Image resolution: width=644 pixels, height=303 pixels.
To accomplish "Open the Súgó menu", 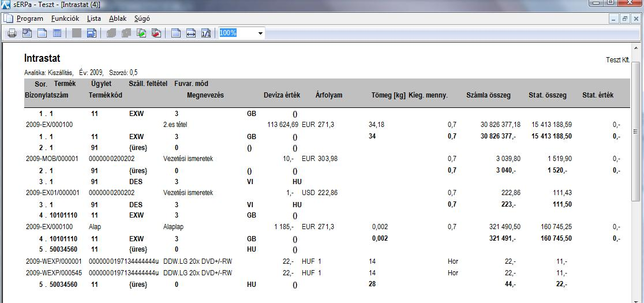I will [x=142, y=18].
